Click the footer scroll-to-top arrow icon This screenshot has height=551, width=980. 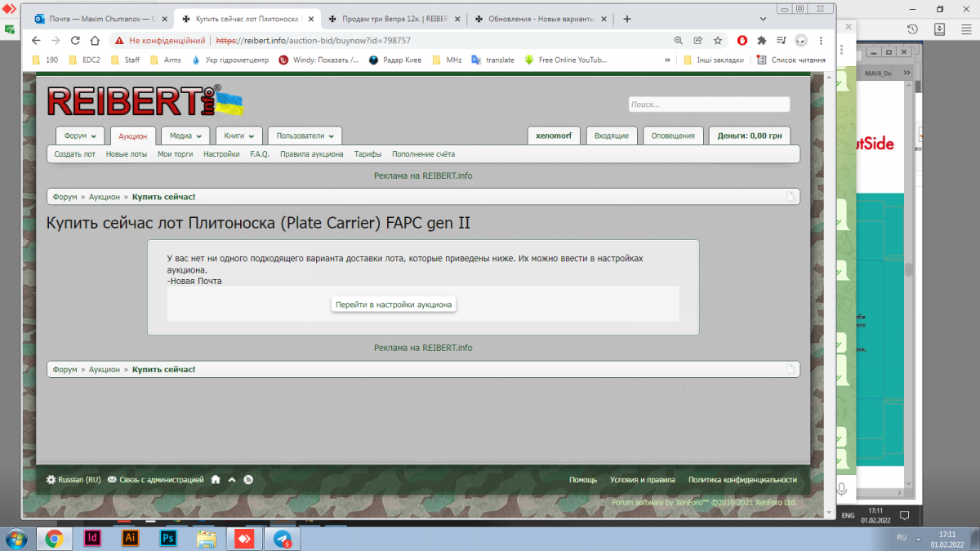(x=232, y=480)
